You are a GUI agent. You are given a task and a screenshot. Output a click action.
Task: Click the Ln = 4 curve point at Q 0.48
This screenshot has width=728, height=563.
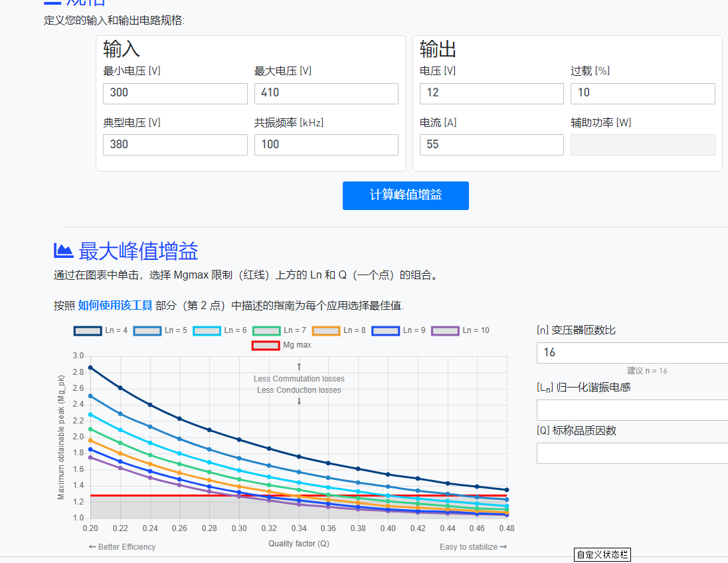507,490
